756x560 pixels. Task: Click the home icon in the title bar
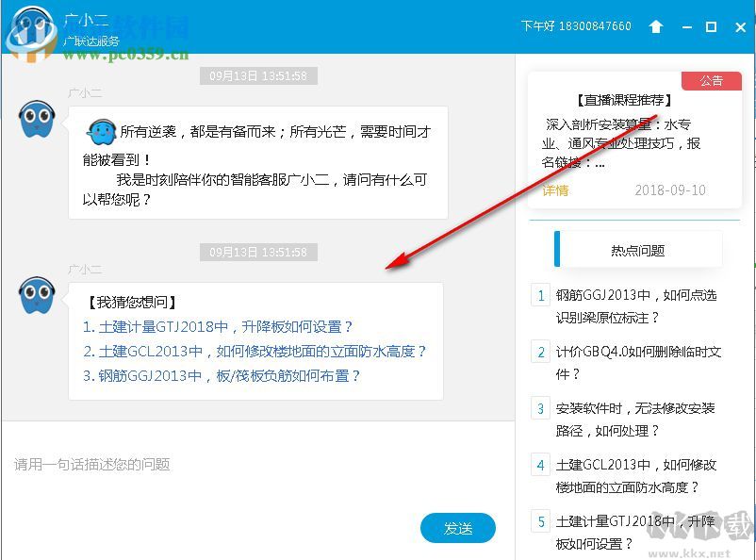click(x=656, y=27)
